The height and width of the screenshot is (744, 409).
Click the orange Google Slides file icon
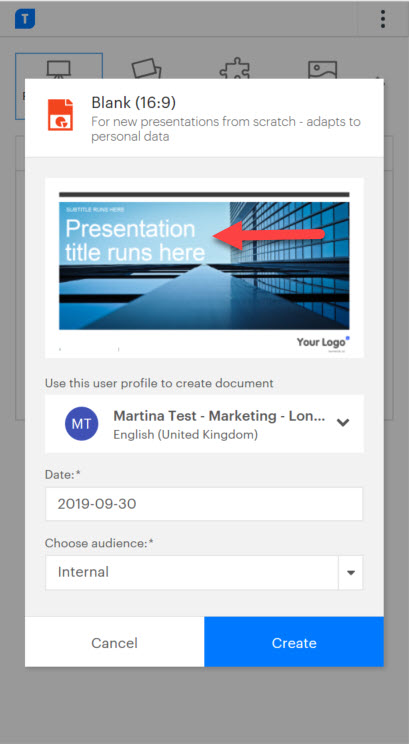point(60,115)
